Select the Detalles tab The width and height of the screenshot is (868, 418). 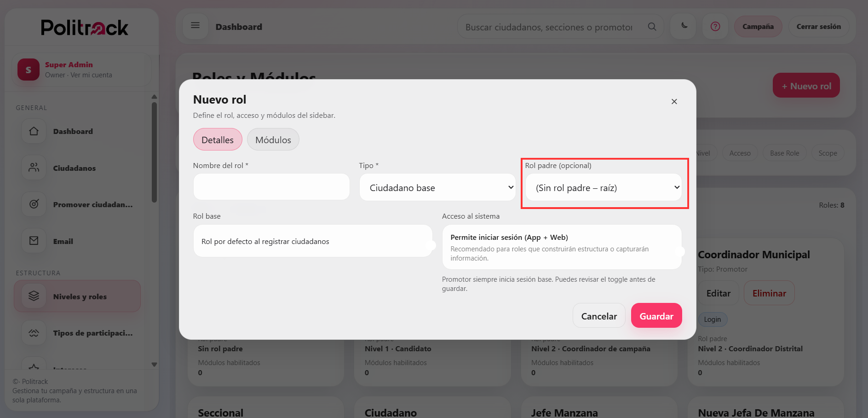tap(217, 139)
